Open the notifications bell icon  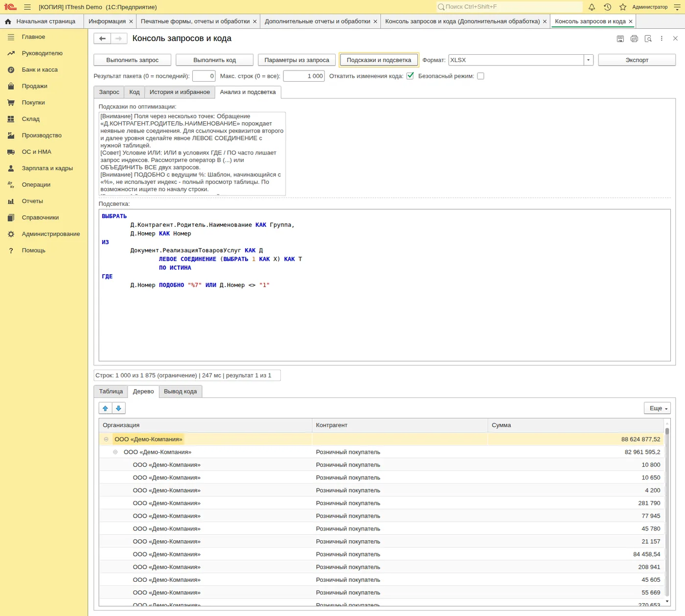tap(592, 7)
